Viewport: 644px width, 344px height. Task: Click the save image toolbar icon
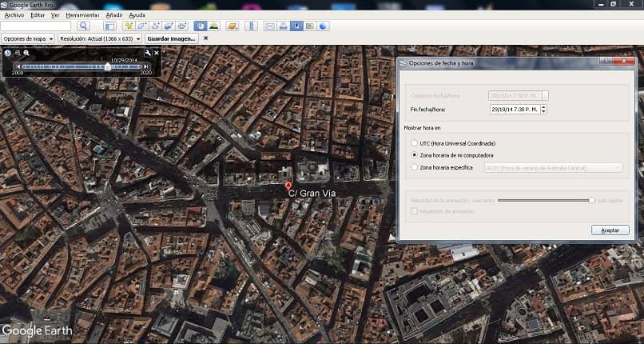click(296, 26)
